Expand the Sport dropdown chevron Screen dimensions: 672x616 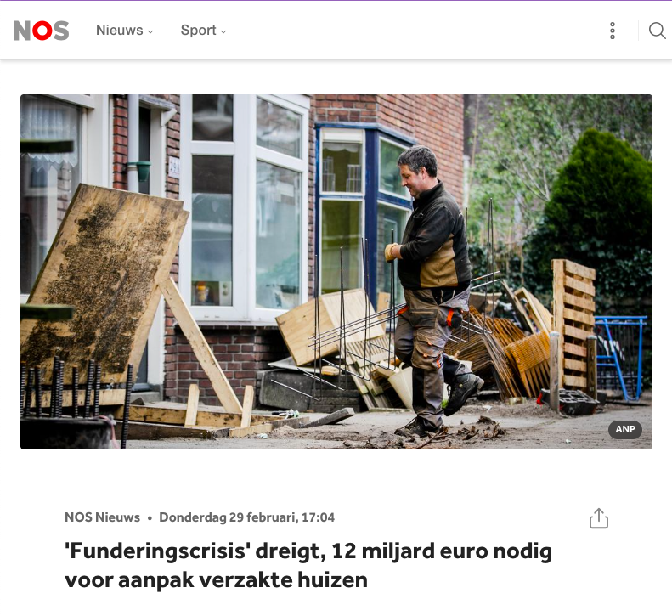tap(223, 31)
